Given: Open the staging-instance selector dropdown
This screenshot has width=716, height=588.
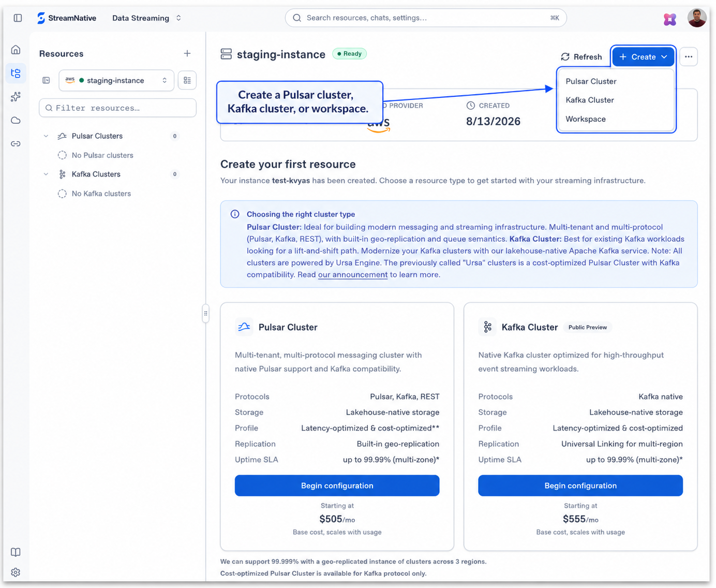Looking at the screenshot, I should (116, 80).
